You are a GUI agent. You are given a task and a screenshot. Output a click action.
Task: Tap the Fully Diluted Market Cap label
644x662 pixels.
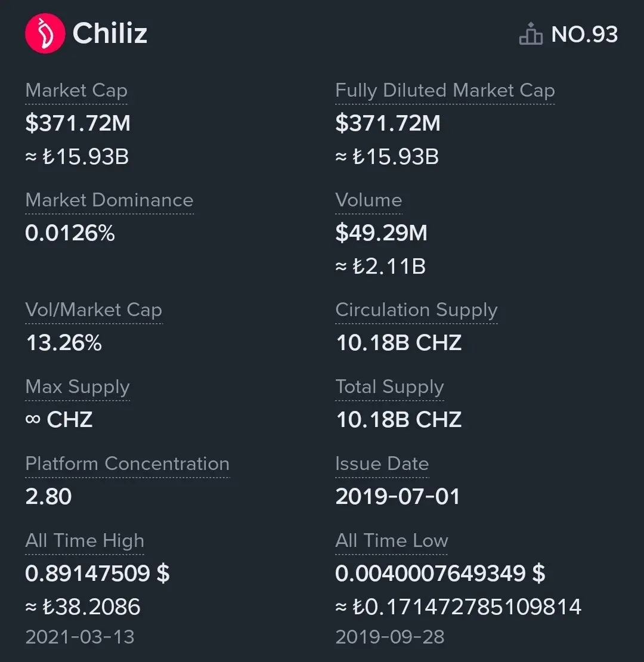[x=445, y=91]
